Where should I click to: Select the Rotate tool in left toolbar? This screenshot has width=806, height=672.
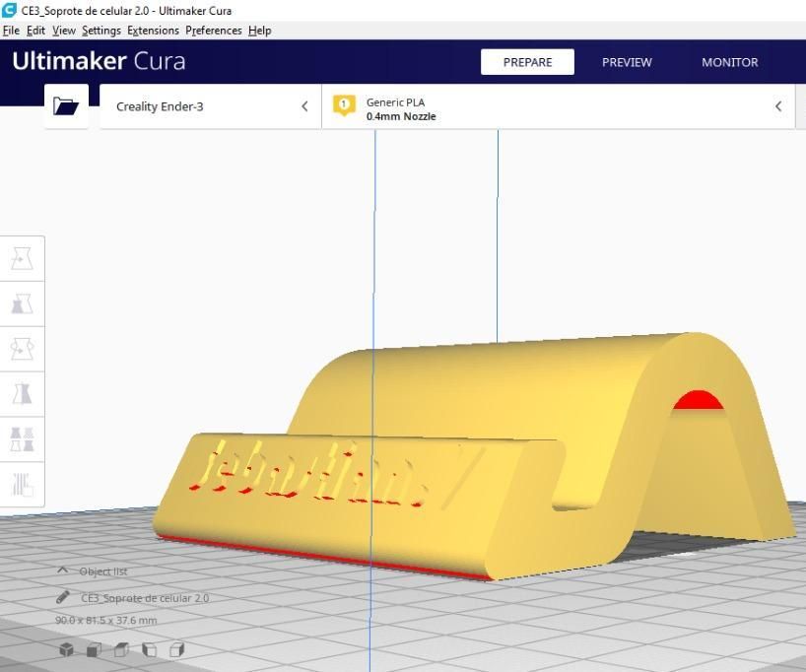22,349
